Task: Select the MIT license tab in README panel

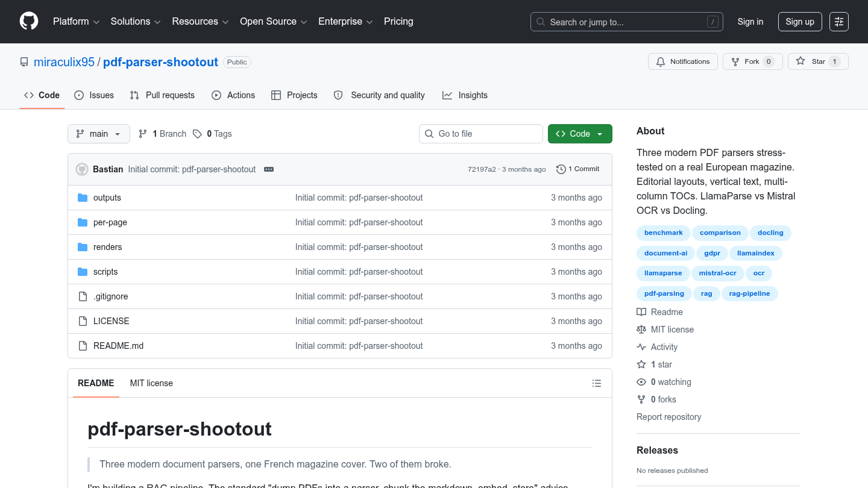Action: pyautogui.click(x=151, y=383)
